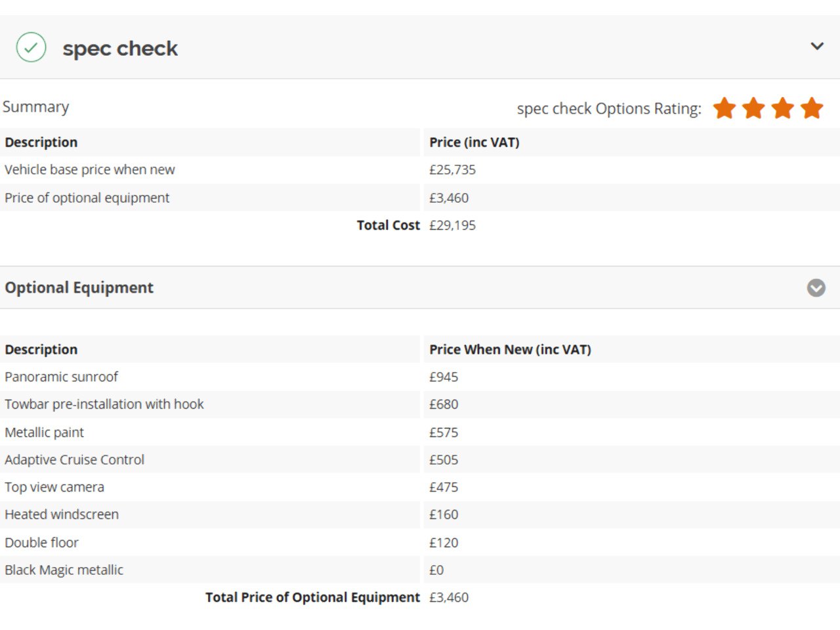Collapse the spec check section chevron
The image size is (840, 630).
[x=817, y=46]
